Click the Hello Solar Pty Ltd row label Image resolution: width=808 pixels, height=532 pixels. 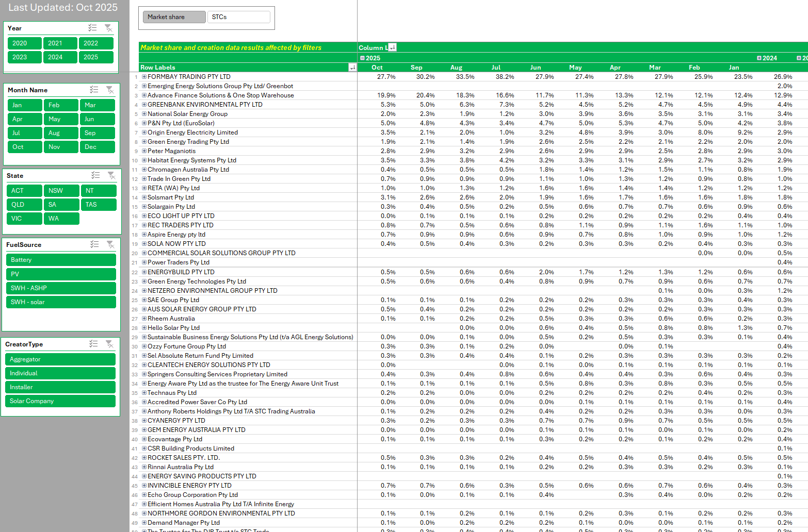coord(173,328)
